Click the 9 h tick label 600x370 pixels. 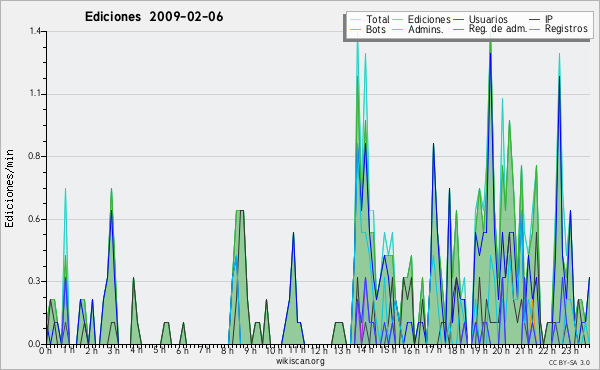click(x=250, y=350)
